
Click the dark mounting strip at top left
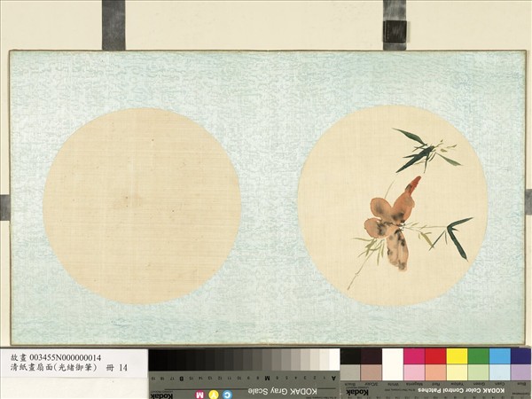113,24
